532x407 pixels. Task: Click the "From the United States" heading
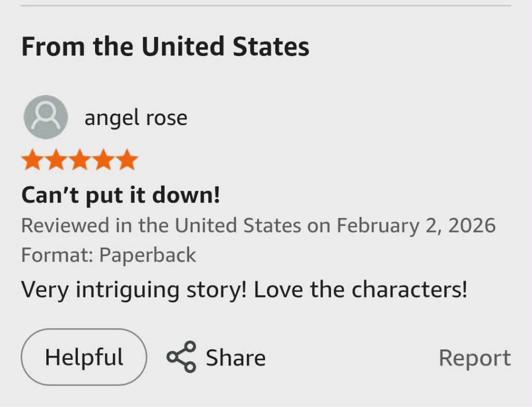[165, 47]
